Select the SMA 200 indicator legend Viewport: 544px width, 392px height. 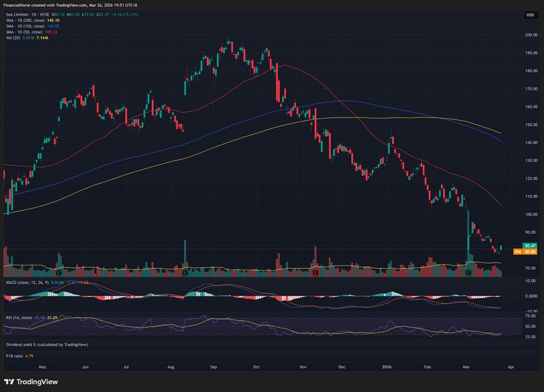tap(24, 20)
